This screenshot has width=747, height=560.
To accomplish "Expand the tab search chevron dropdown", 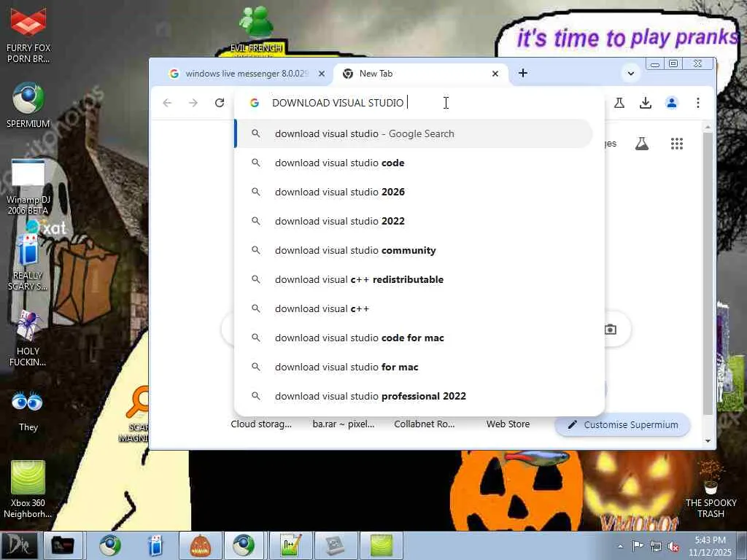I will point(631,74).
